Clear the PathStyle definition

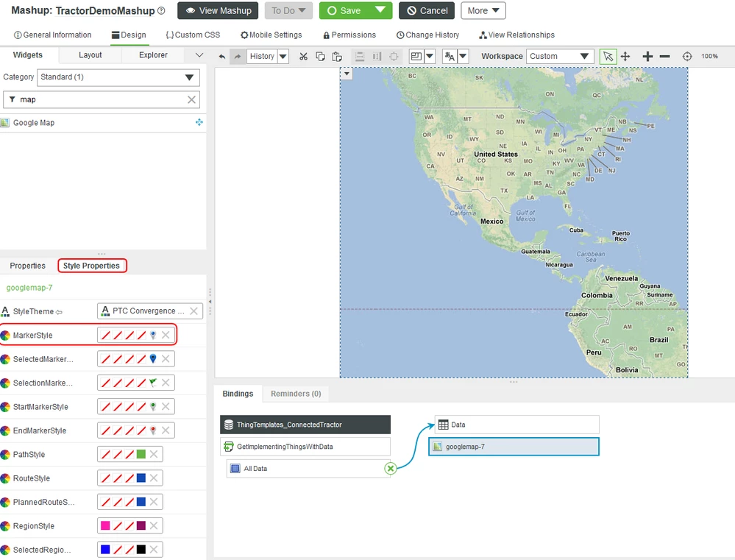(154, 454)
